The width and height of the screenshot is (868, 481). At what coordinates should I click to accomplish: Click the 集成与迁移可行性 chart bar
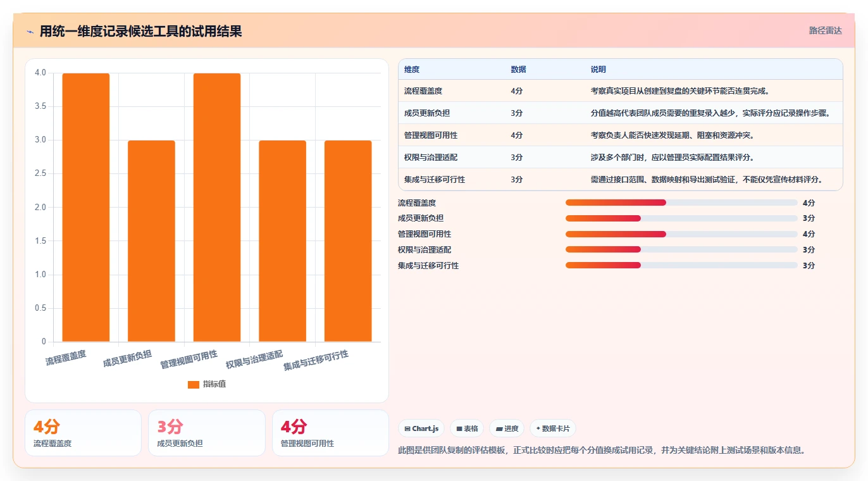click(348, 241)
